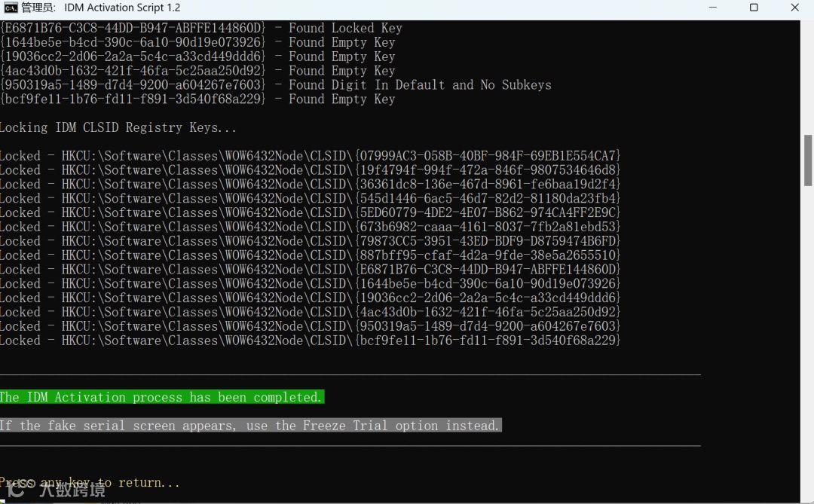Click the command prompt icon in title bar

coord(11,8)
